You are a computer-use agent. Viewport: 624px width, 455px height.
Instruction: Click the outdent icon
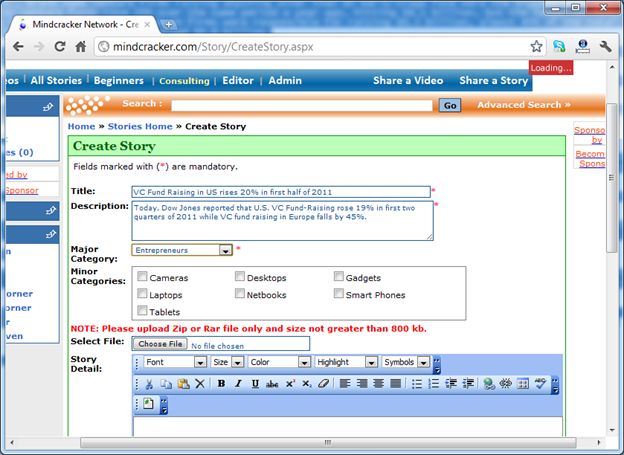(x=450, y=384)
